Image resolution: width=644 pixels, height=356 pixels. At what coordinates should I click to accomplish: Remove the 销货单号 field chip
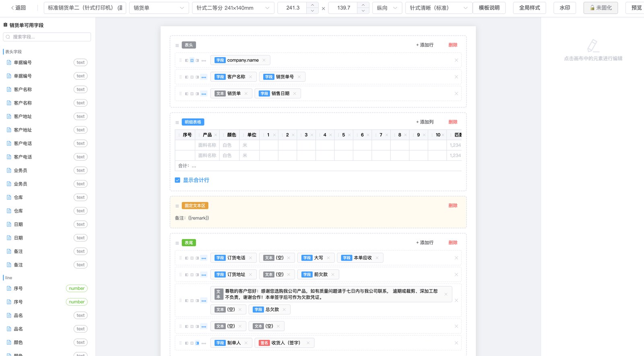299,77
